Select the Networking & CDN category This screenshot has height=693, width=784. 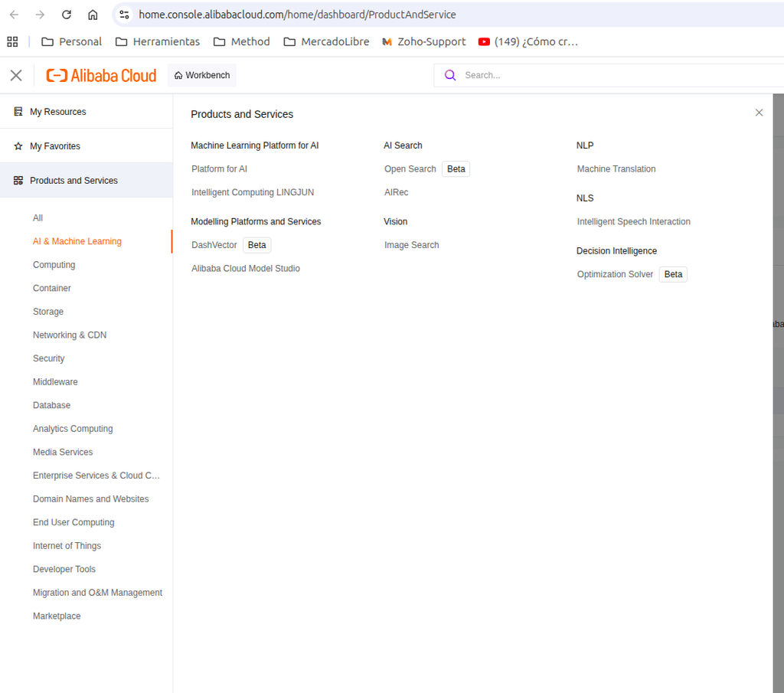(70, 335)
